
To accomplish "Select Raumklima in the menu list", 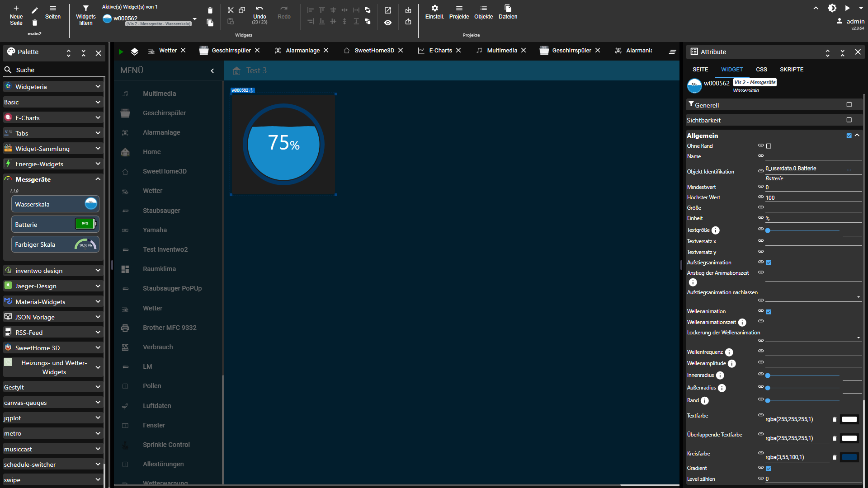I will tap(159, 269).
